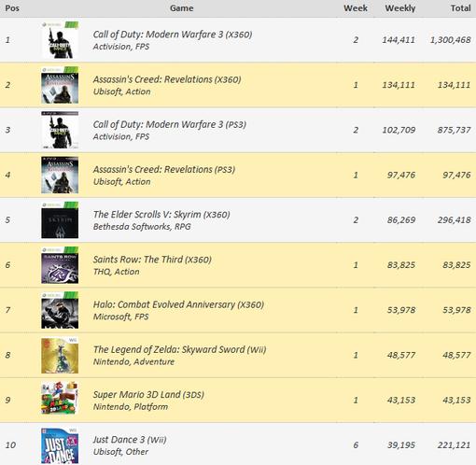Click the Game column header
Screen dimensions: 476x465
[182, 8]
